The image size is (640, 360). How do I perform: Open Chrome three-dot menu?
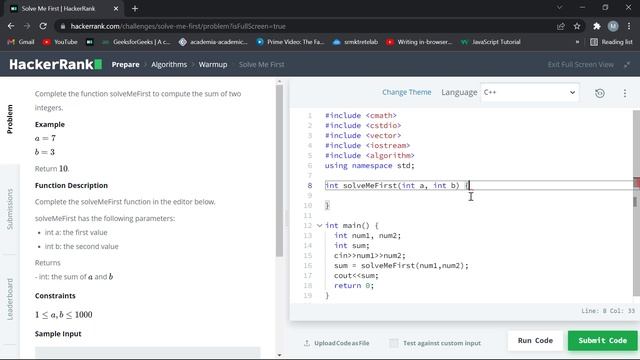[x=629, y=26]
